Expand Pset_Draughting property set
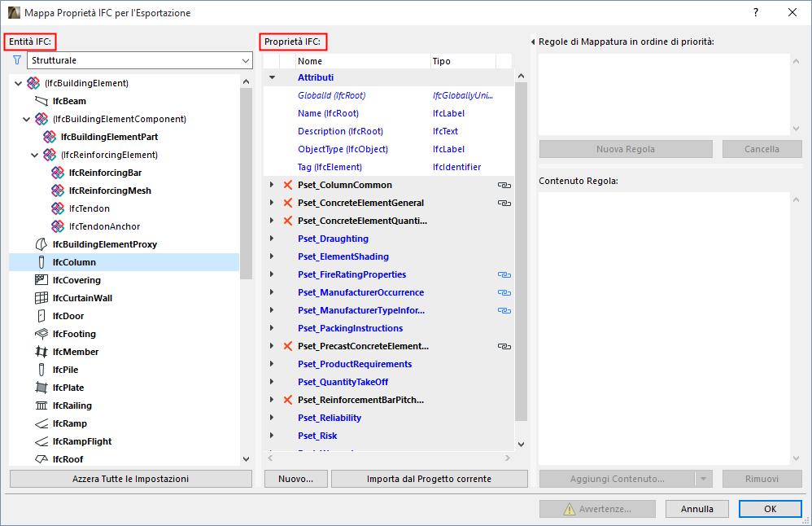The image size is (812, 526). [x=272, y=239]
